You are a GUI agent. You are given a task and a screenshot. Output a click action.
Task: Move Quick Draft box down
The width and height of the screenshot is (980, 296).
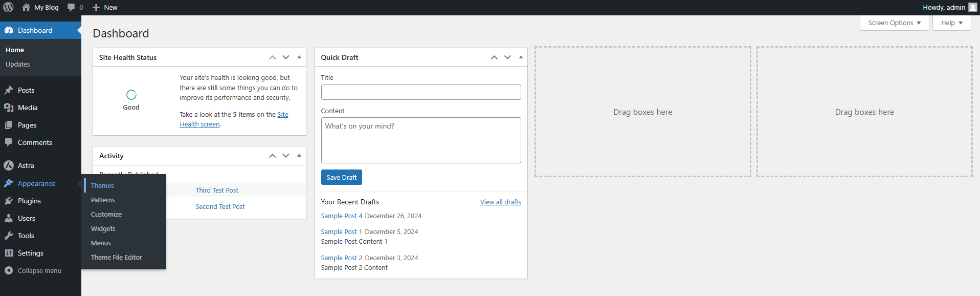[507, 57]
